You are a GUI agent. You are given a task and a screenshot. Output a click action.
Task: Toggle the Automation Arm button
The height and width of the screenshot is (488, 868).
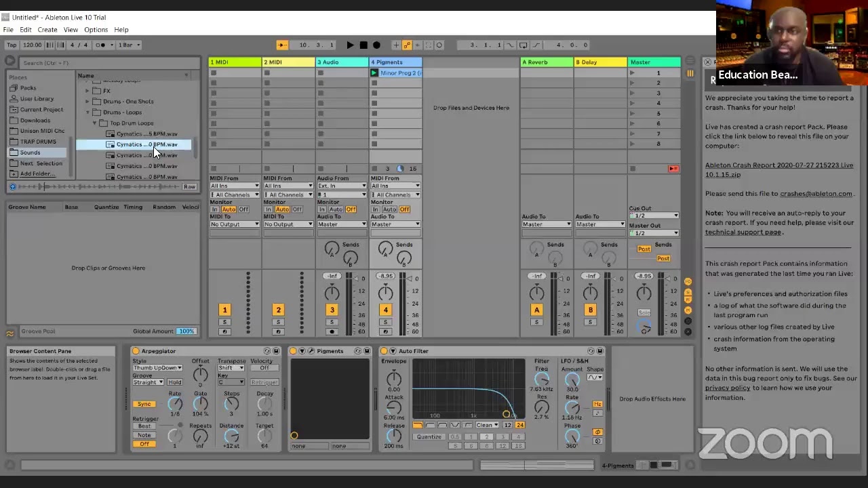point(407,45)
